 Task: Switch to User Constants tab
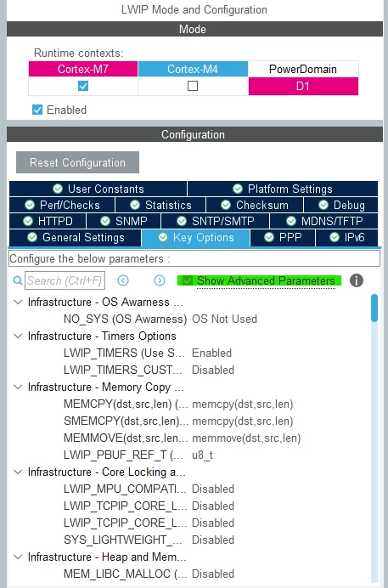[98, 189]
